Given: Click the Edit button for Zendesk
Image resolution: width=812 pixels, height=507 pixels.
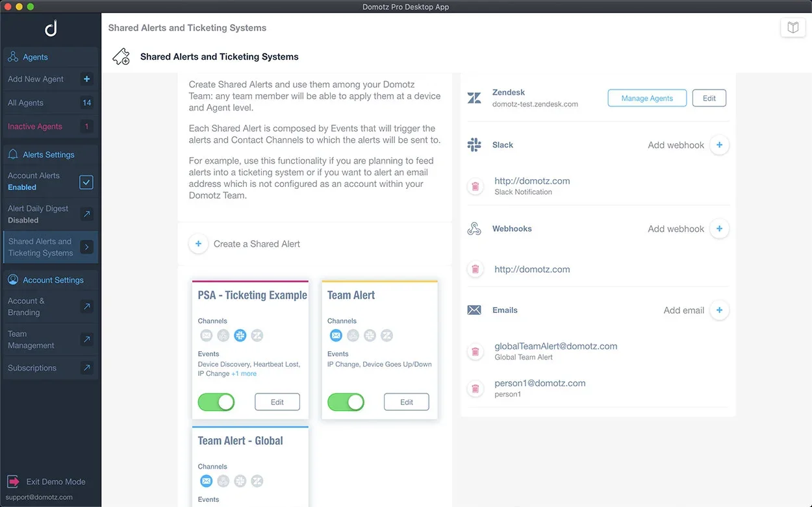Looking at the screenshot, I should (x=709, y=98).
